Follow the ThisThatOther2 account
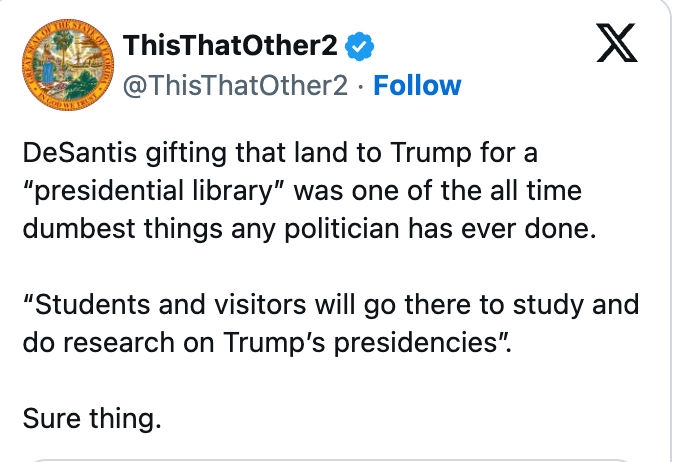This screenshot has width=673, height=462. click(417, 86)
